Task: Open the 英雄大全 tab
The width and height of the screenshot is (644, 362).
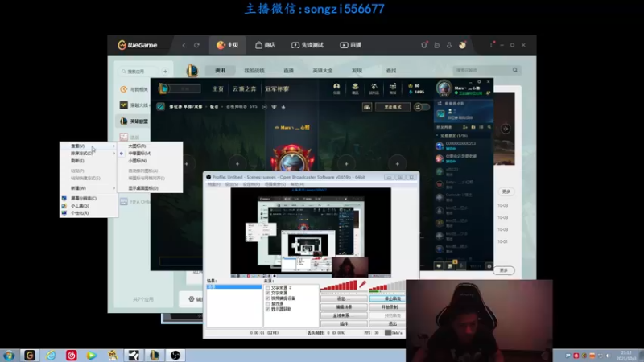Action: click(323, 71)
